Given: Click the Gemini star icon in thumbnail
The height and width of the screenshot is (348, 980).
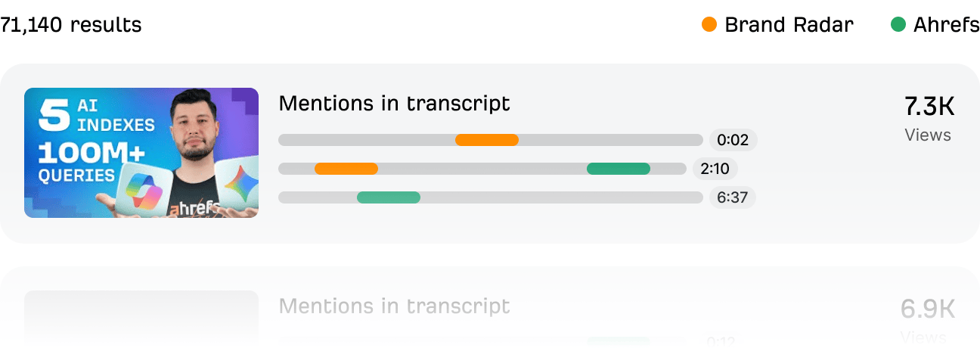Looking at the screenshot, I should click(239, 182).
